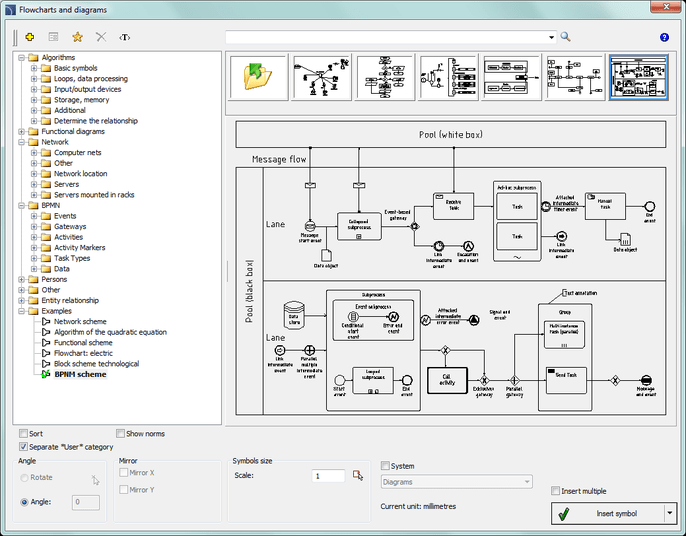686x536 pixels.
Task: Click the pick scale icon beside Scale field
Action: point(358,475)
